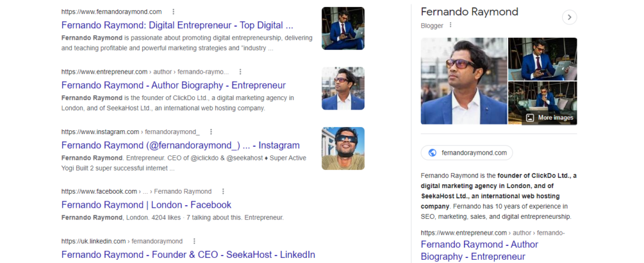Image resolution: width=644 pixels, height=263 pixels.
Task: Open the "Fernando Raymond | London - Facebook" link
Action: pyautogui.click(x=147, y=204)
